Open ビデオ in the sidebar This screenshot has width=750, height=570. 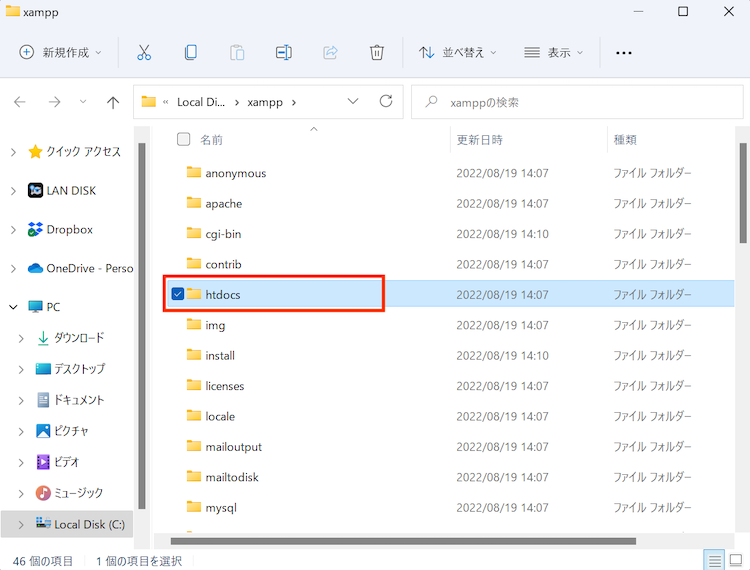(x=57, y=462)
